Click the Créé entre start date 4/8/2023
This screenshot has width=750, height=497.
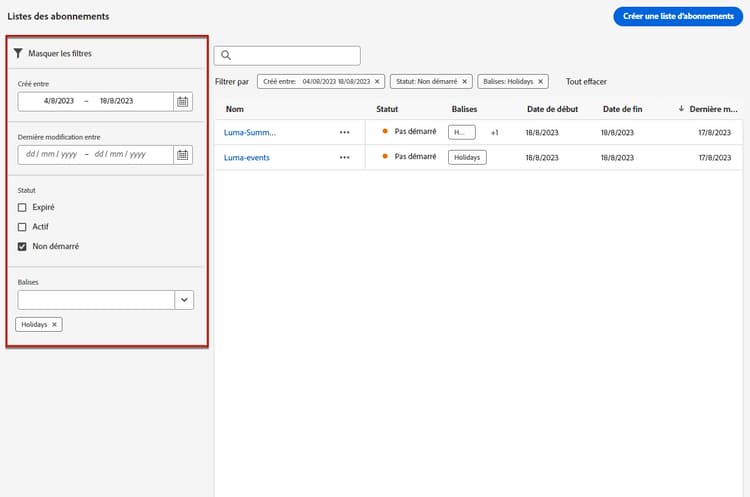(58, 101)
